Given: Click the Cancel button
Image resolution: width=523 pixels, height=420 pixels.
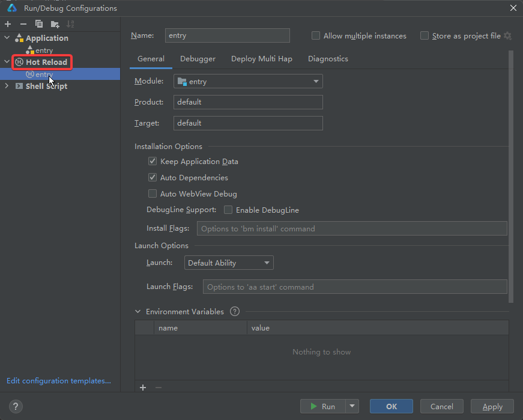Looking at the screenshot, I should [x=441, y=406].
